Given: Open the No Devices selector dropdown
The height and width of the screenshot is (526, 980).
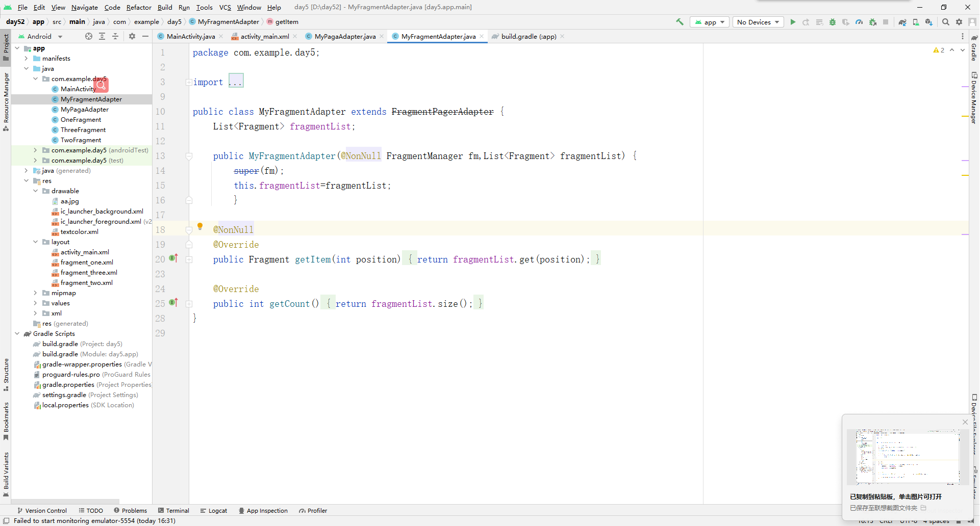Looking at the screenshot, I should click(758, 22).
